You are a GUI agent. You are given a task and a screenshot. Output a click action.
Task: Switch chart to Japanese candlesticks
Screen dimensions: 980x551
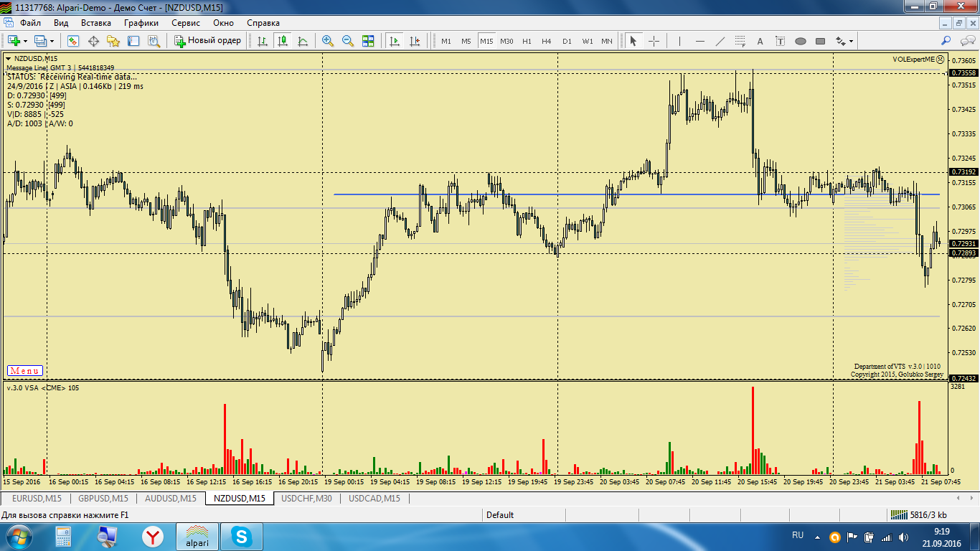pyautogui.click(x=283, y=41)
